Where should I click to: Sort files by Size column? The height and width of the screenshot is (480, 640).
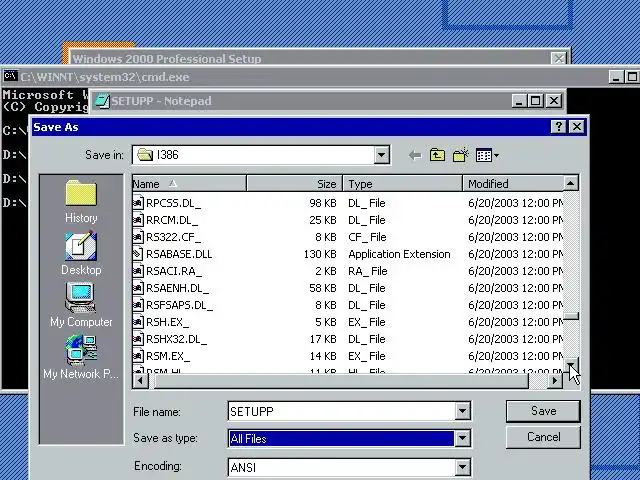click(294, 184)
